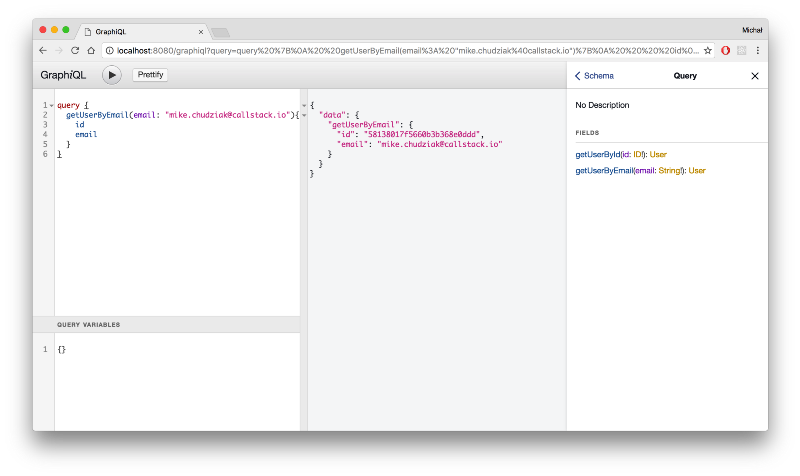This screenshot has height=476, width=800.
Task: Click the red close window button
Action: pos(43,30)
